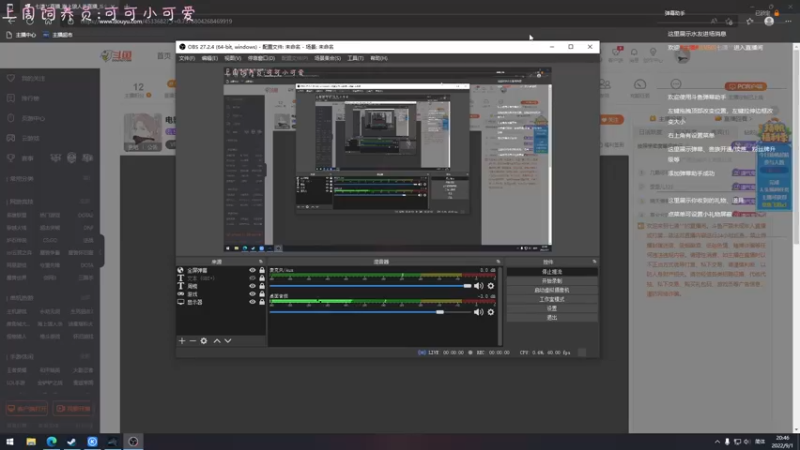
Task: Open the 停靠窗口(D) menu in OBS
Action: click(x=261, y=58)
